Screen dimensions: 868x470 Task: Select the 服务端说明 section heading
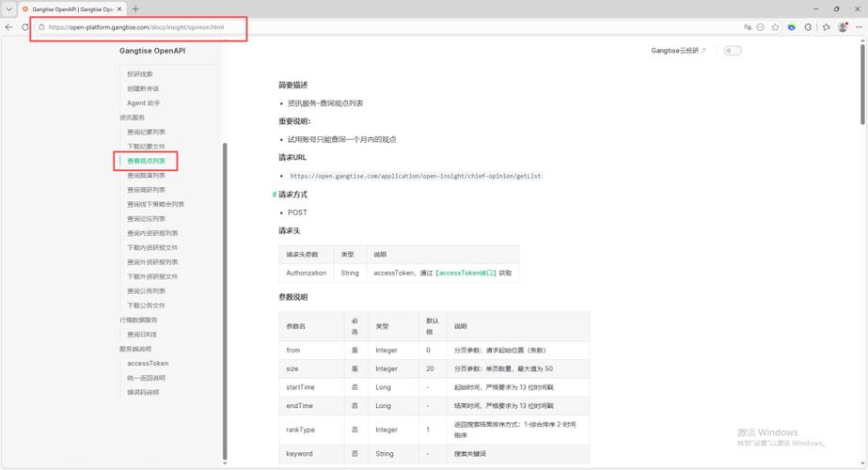pyautogui.click(x=135, y=349)
